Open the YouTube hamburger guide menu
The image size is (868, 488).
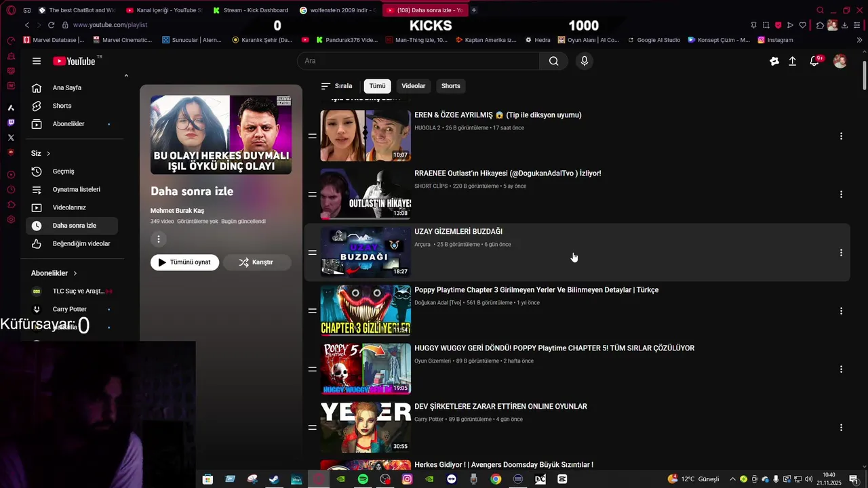point(37,61)
